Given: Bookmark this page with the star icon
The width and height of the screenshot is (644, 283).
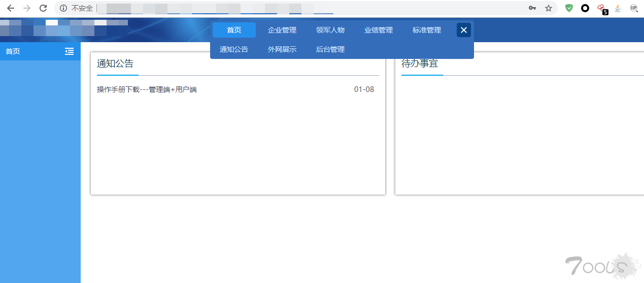Looking at the screenshot, I should click(549, 8).
